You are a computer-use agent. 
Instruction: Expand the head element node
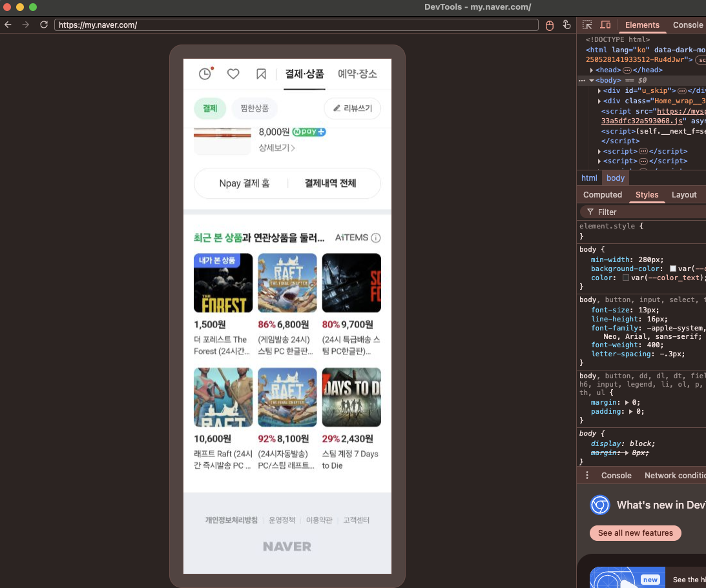[592, 70]
